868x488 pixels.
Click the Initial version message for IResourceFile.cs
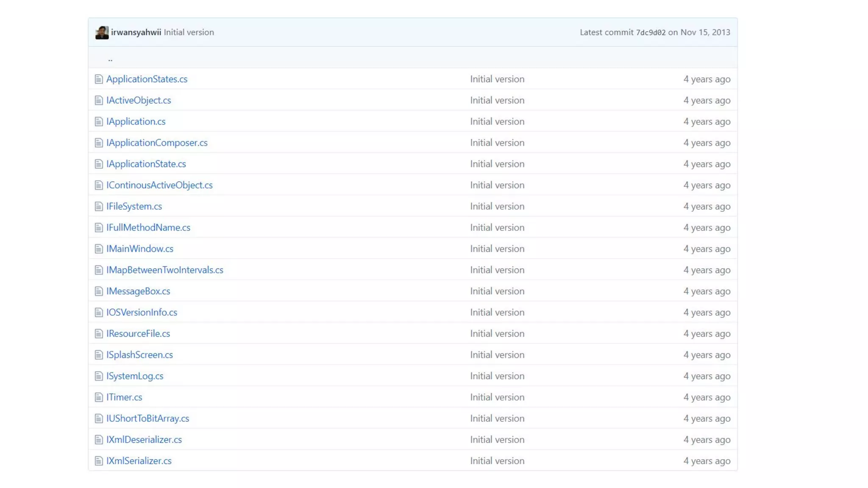click(x=497, y=334)
